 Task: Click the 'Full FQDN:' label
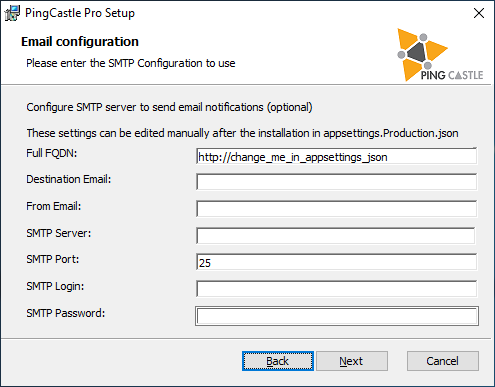pyautogui.click(x=52, y=153)
